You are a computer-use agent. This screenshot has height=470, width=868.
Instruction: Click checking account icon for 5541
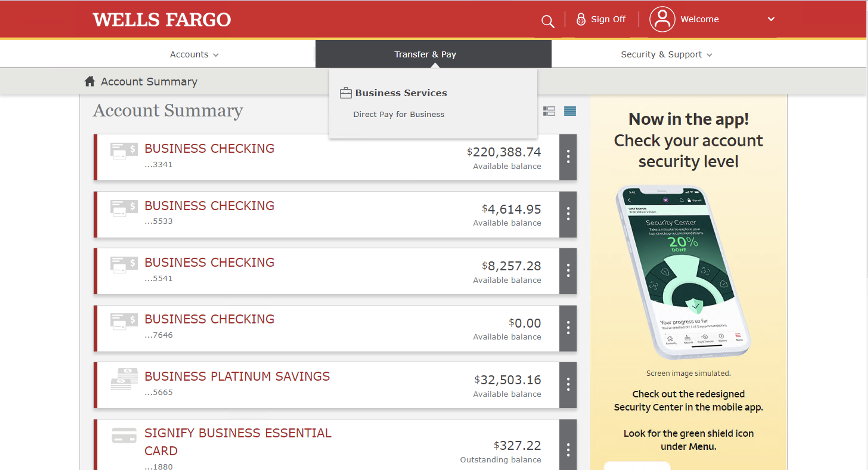[124, 264]
